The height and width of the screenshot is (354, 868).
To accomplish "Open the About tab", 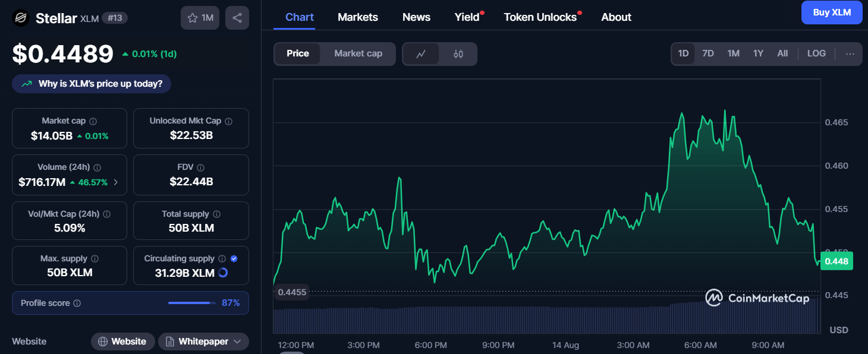I will [616, 17].
